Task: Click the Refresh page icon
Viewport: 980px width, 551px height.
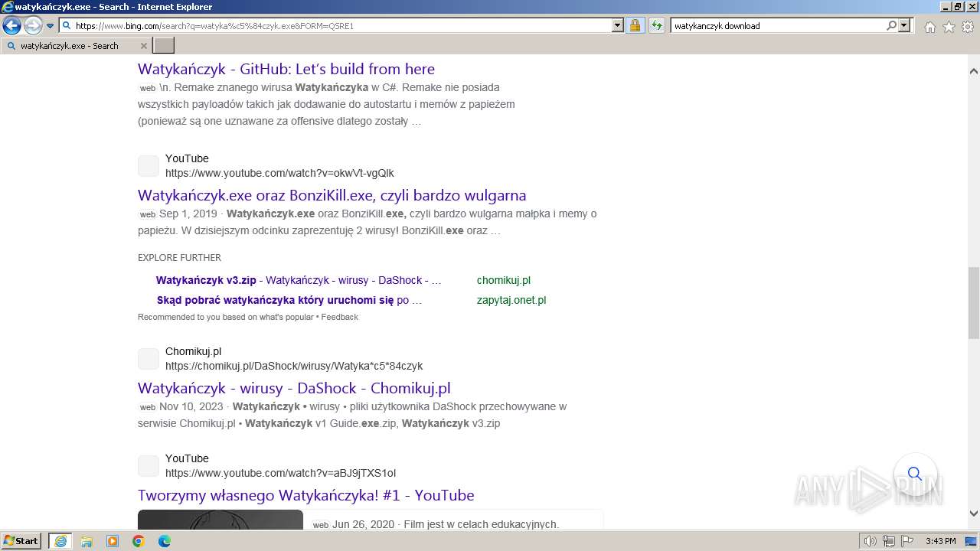Action: pos(656,25)
